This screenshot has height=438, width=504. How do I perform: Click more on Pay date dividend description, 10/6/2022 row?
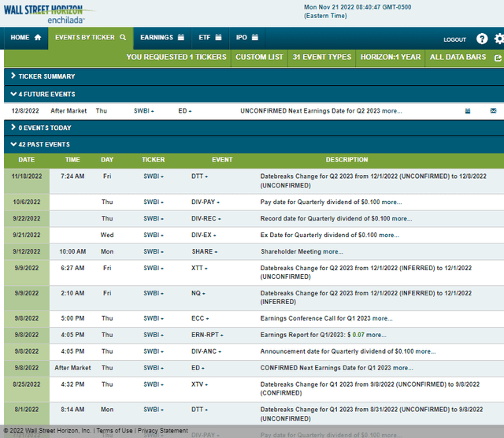pyautogui.click(x=391, y=202)
